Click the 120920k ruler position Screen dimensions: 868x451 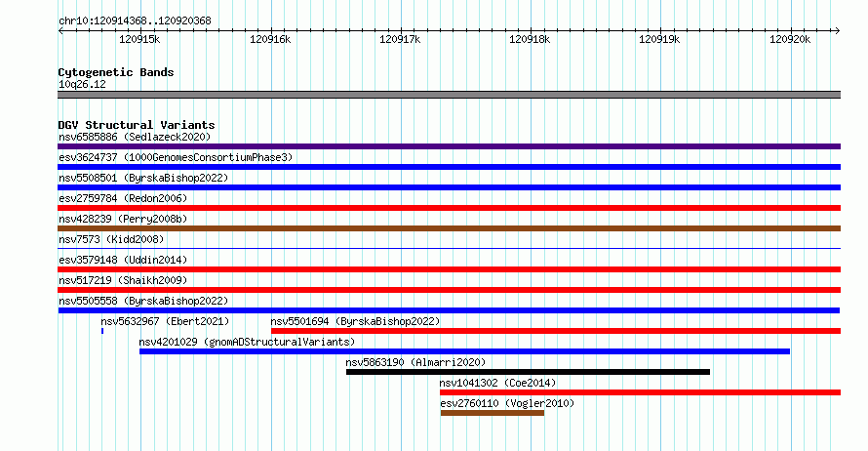coord(790,39)
